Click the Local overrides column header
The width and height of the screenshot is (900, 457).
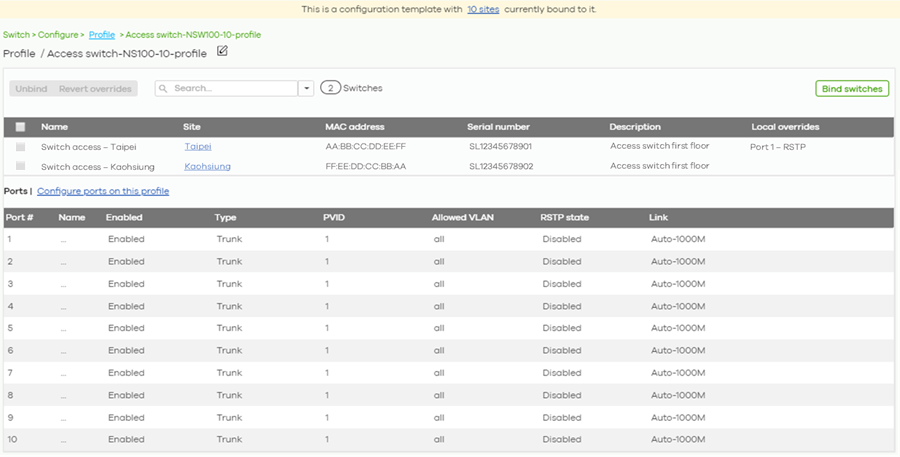coord(785,127)
